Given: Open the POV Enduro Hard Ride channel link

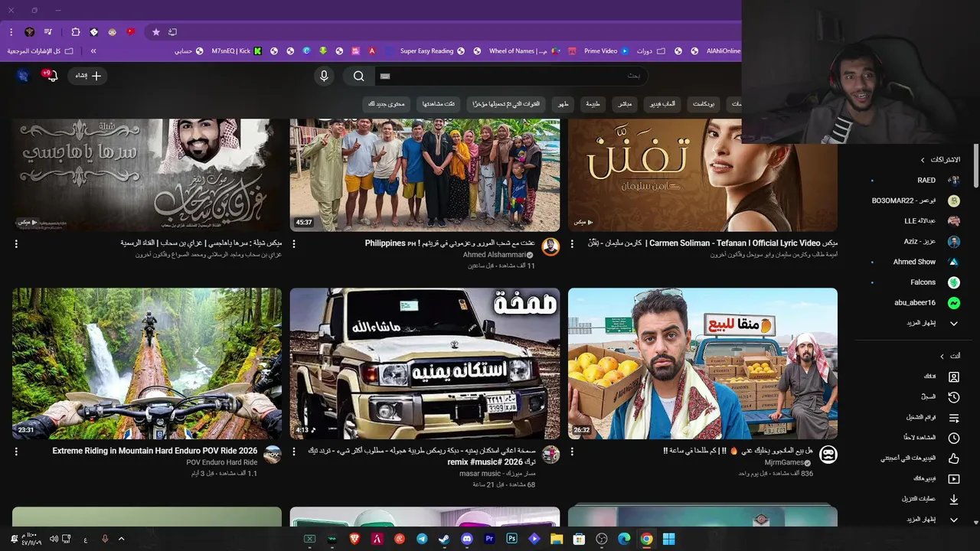Looking at the screenshot, I should (x=221, y=462).
